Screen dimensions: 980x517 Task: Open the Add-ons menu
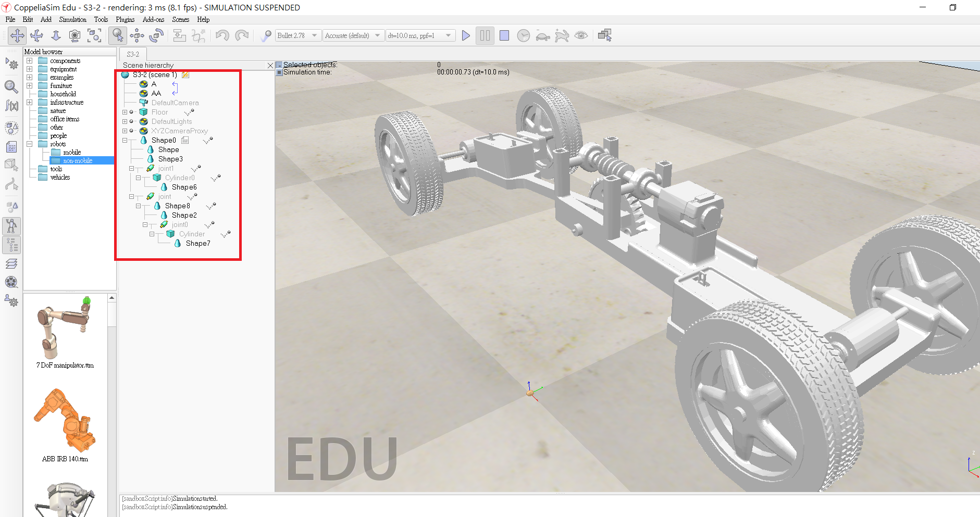pyautogui.click(x=153, y=19)
